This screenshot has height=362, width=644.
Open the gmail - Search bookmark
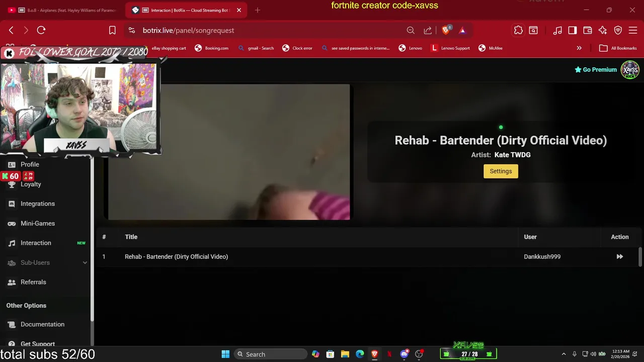(256, 48)
